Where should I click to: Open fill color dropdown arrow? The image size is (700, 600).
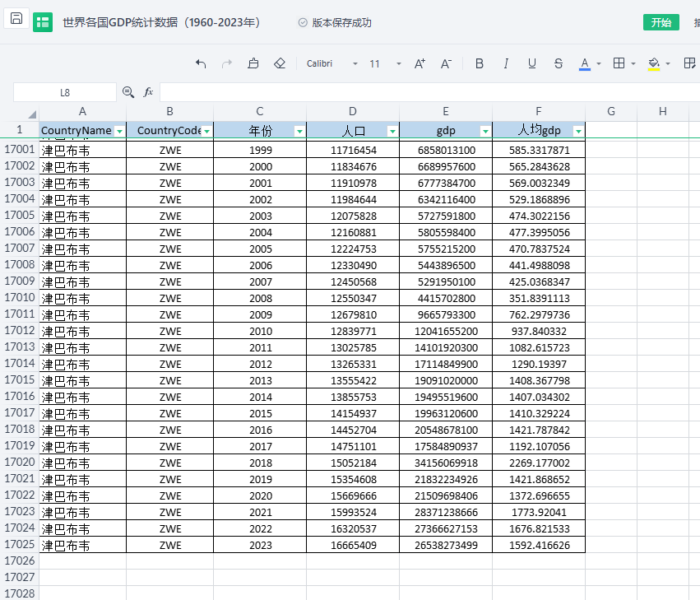[x=668, y=64]
